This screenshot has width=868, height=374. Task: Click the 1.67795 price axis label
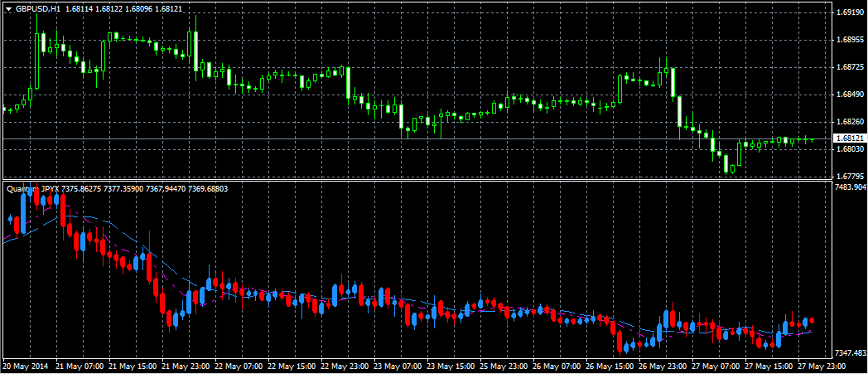click(x=850, y=176)
